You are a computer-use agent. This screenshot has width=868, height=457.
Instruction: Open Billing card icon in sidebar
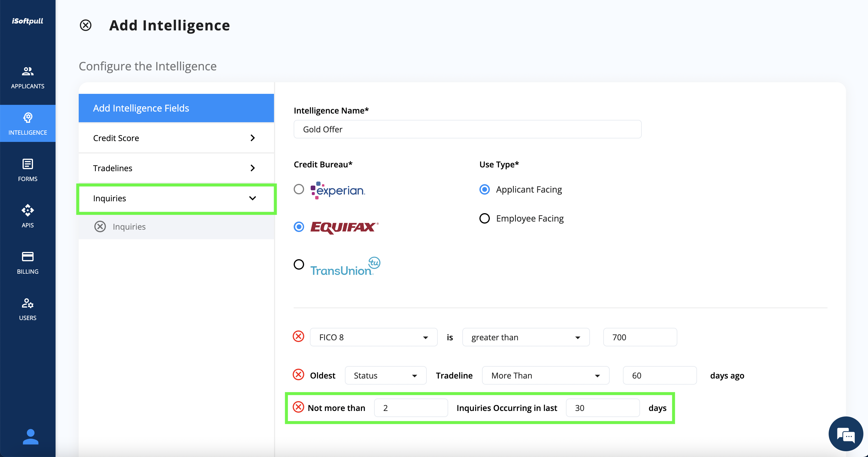click(x=27, y=257)
